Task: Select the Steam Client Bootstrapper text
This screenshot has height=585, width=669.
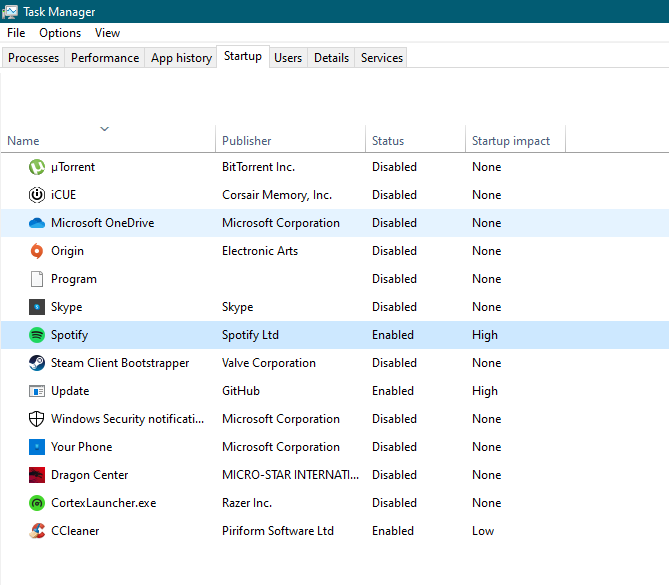Action: (x=120, y=363)
